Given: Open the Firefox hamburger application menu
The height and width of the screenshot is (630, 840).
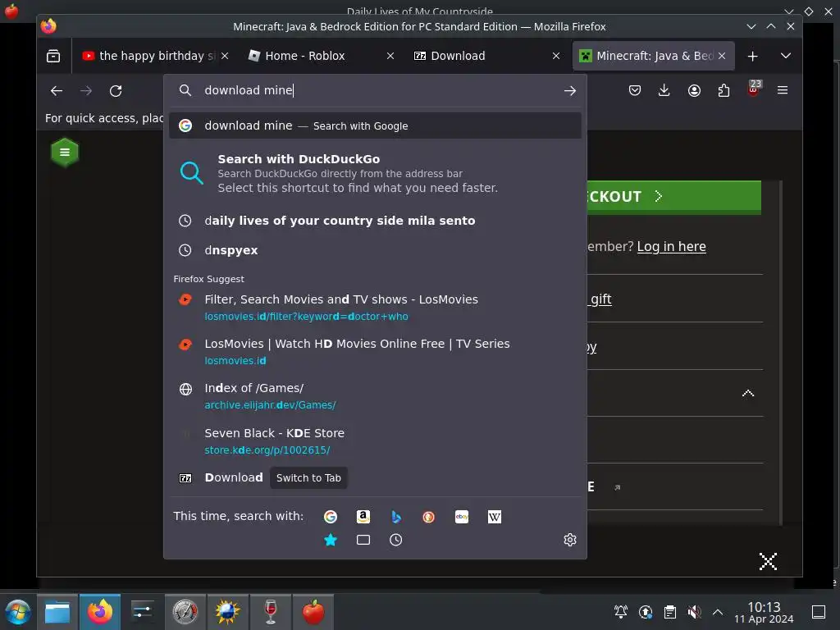Looking at the screenshot, I should [x=782, y=90].
